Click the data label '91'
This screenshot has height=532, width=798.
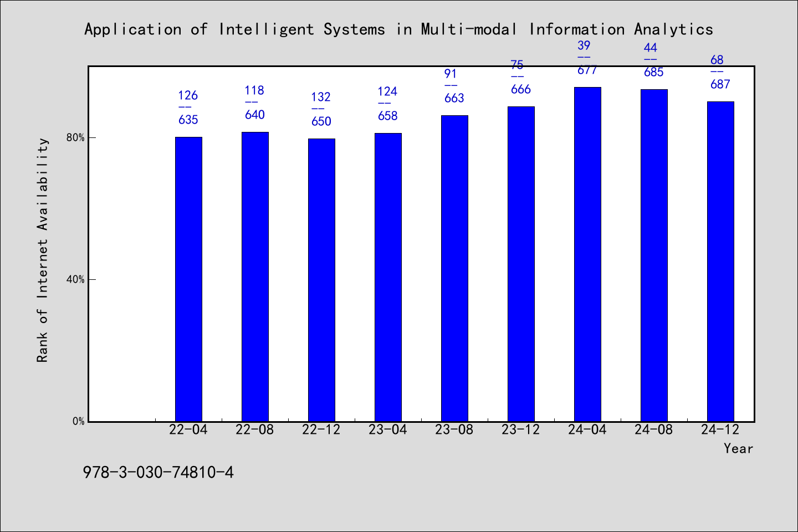coord(451,74)
